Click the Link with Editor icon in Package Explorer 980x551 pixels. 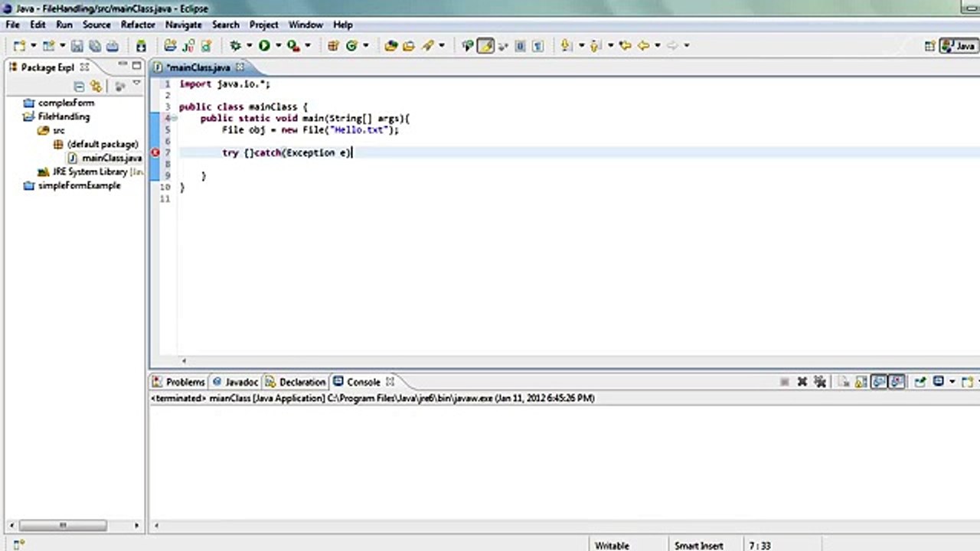tap(96, 86)
